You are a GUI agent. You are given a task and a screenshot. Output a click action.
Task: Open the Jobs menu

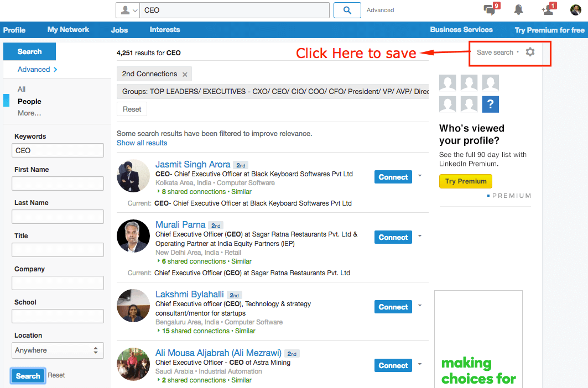tap(119, 30)
